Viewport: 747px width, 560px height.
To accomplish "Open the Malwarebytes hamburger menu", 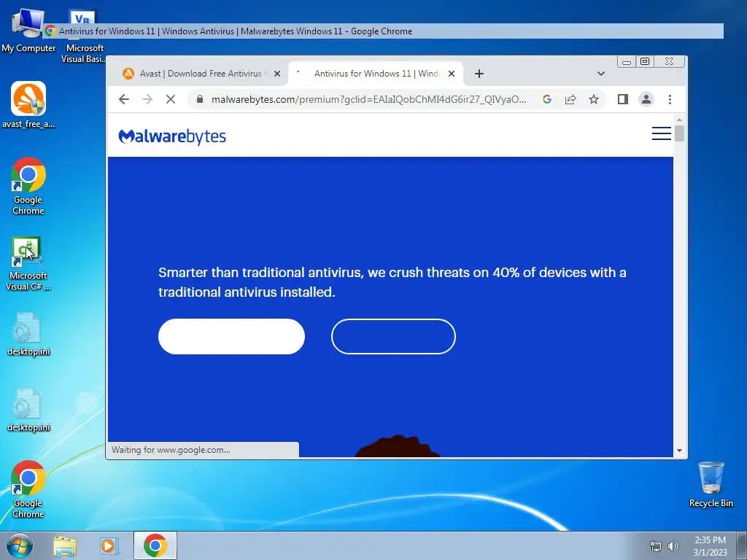I will point(661,134).
